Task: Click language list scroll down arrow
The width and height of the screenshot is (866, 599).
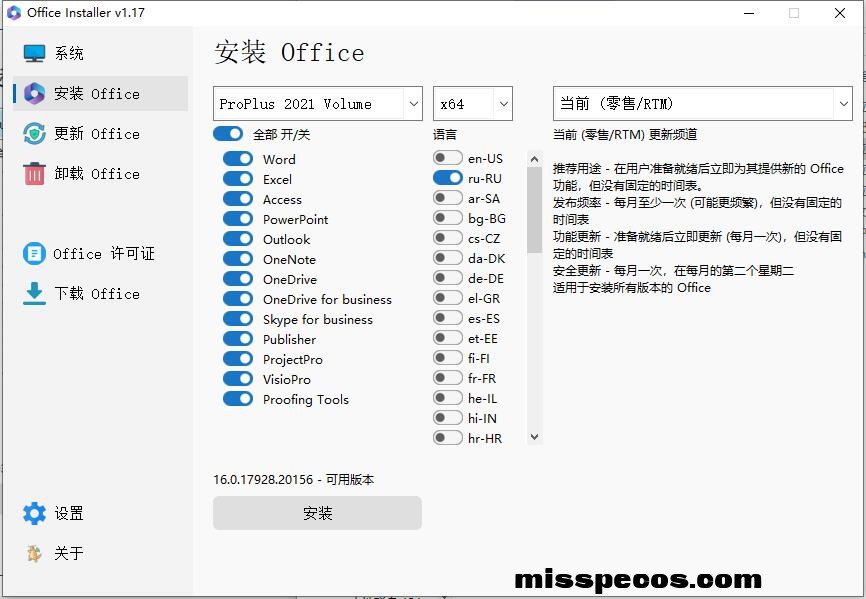Action: pos(534,437)
